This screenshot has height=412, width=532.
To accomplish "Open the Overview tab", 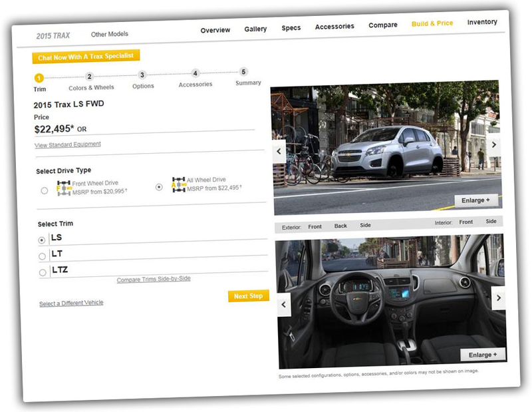I will tap(215, 30).
